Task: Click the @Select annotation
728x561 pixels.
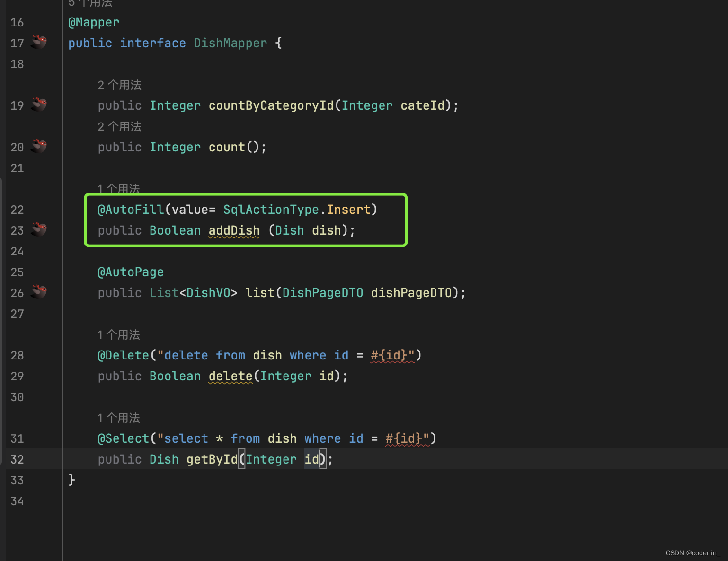Action: (124, 438)
